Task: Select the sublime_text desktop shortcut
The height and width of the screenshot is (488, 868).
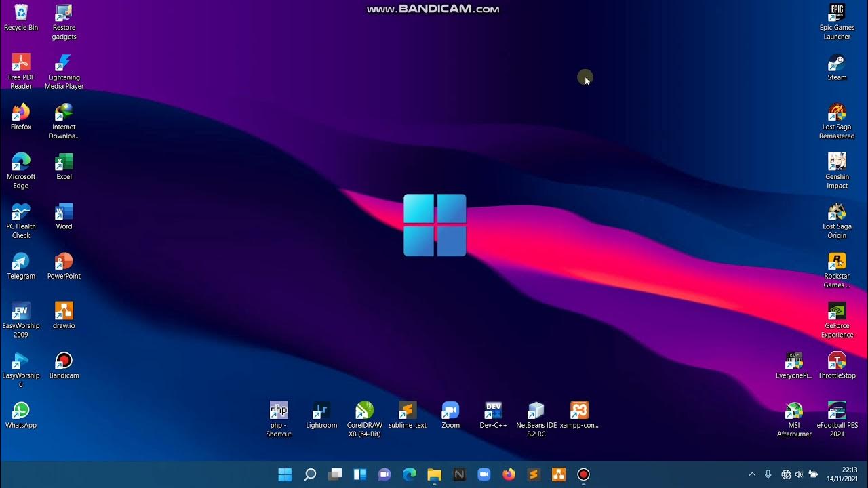Action: [x=408, y=415]
